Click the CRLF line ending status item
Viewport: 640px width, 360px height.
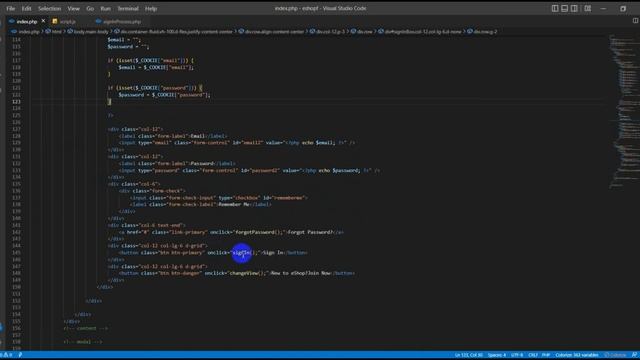coord(533,355)
